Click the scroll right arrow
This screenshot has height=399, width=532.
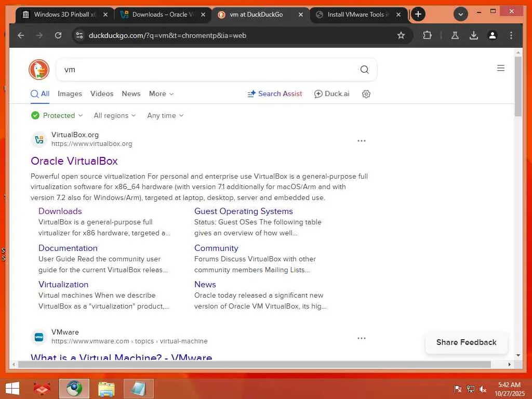(x=509, y=364)
